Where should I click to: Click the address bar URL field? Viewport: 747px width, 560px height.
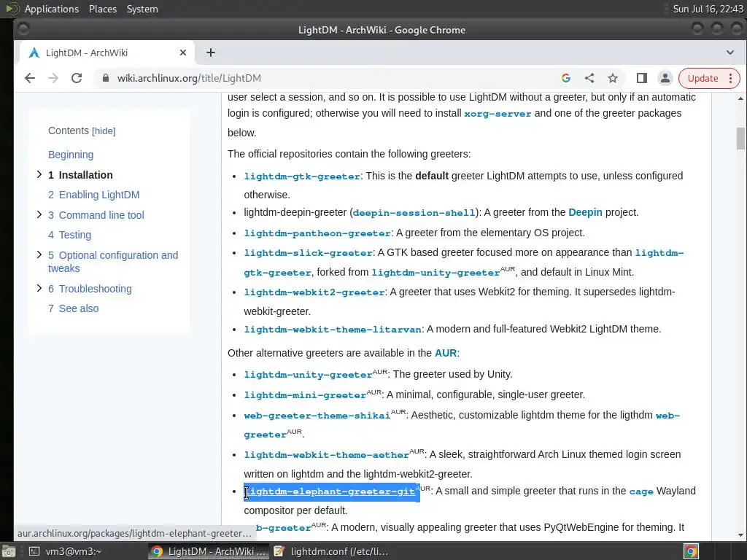pyautogui.click(x=329, y=78)
